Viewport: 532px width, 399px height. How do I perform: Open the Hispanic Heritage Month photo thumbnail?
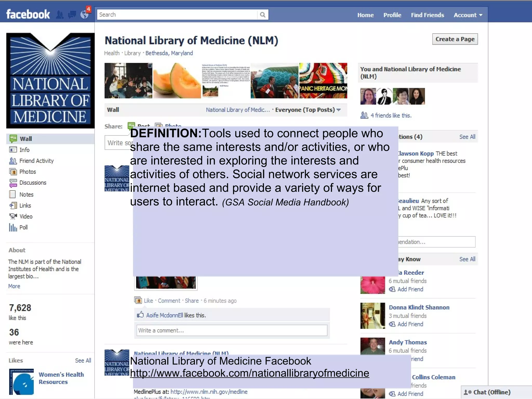click(323, 81)
